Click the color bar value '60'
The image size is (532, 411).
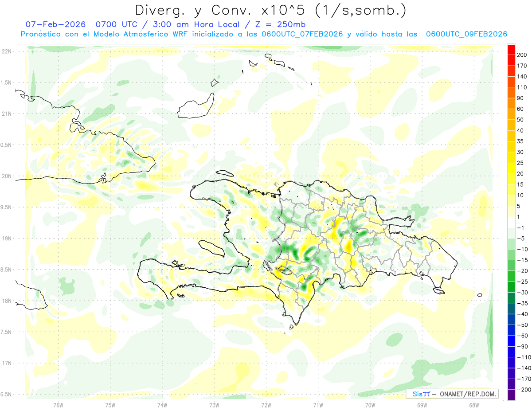pyautogui.click(x=521, y=109)
